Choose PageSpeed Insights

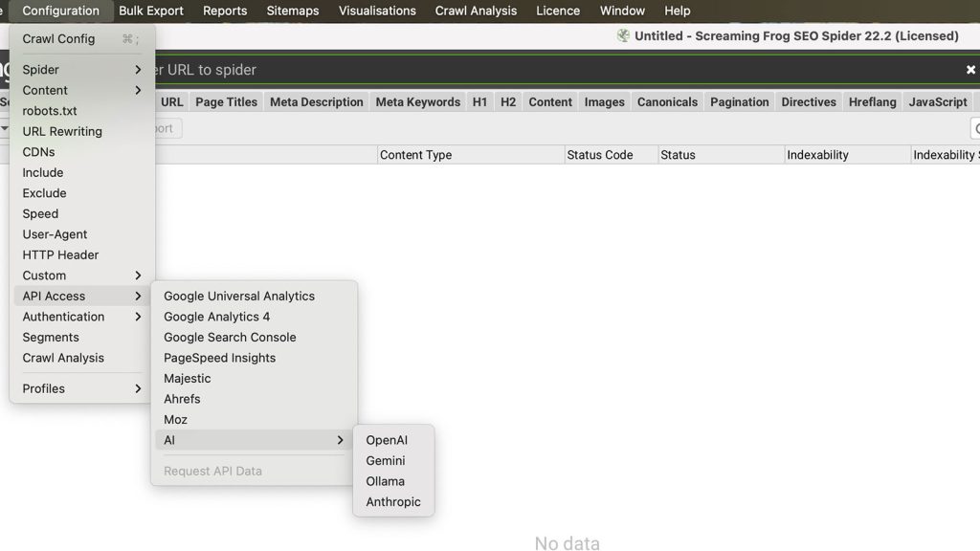pos(254,358)
